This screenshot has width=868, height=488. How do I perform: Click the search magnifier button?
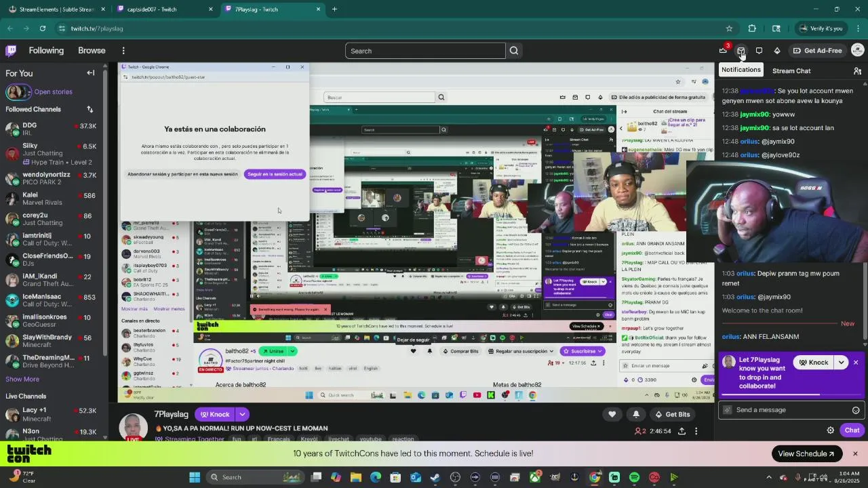(514, 51)
